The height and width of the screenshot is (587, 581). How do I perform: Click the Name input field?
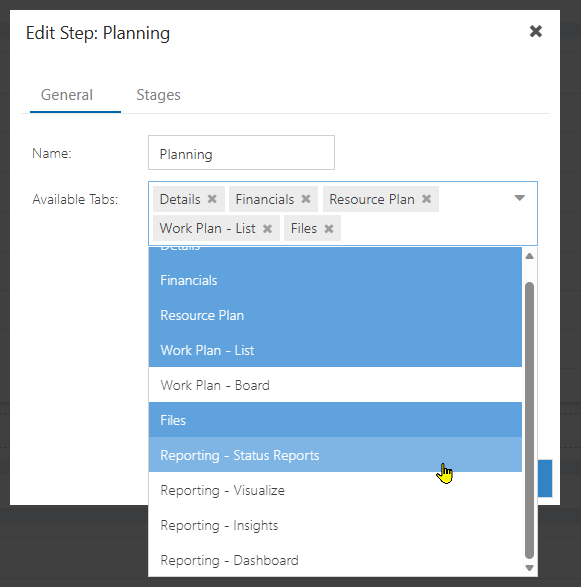click(241, 153)
